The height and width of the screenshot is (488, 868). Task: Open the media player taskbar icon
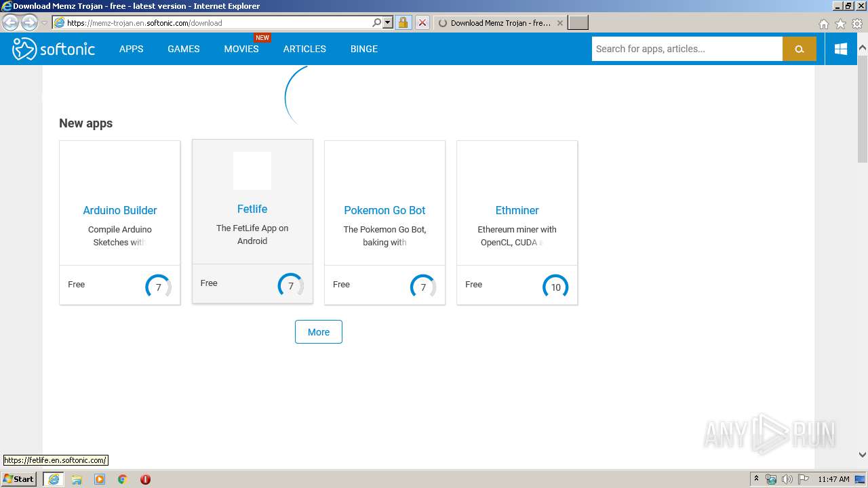(100, 479)
